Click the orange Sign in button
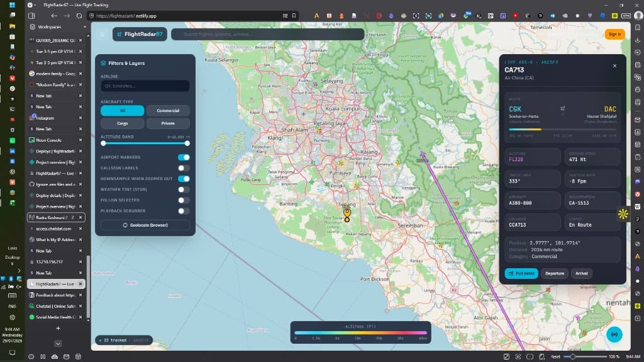This screenshot has height=362, width=644. pyautogui.click(x=614, y=34)
